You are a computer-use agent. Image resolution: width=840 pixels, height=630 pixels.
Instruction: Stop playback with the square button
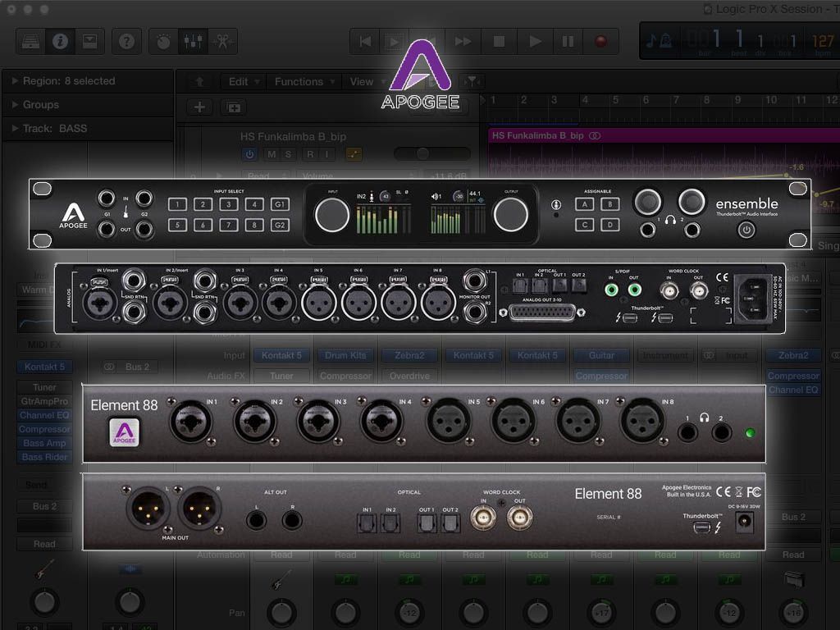(x=499, y=41)
